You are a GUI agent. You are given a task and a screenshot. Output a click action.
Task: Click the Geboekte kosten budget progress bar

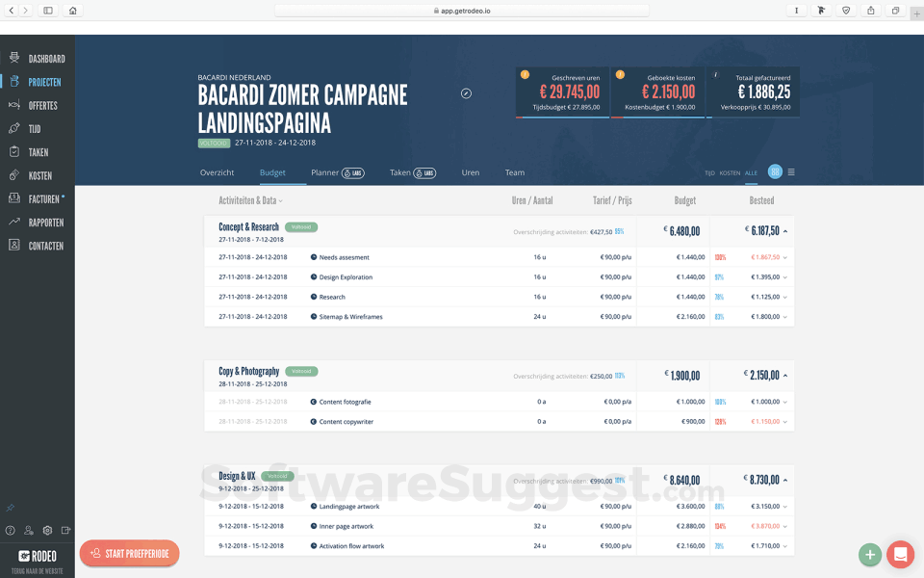pyautogui.click(x=657, y=117)
